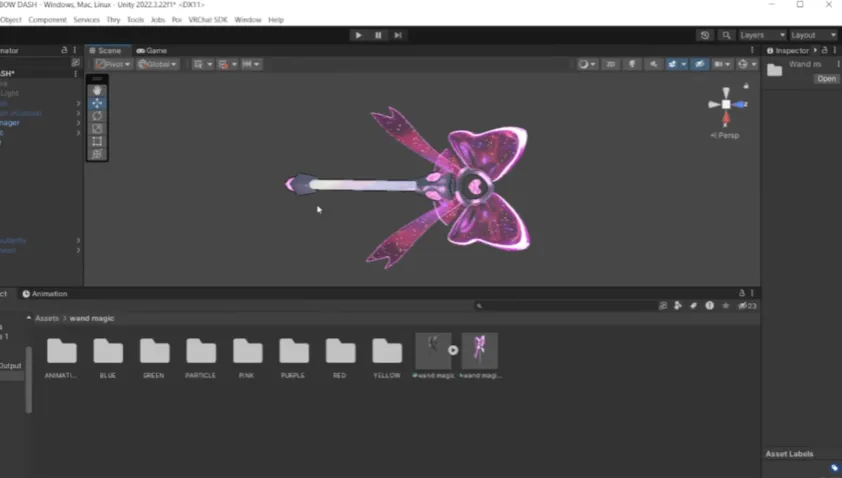Viewport: 842px width, 478px height.
Task: Select the pink wand magic prefab thumbnail
Action: click(x=480, y=351)
